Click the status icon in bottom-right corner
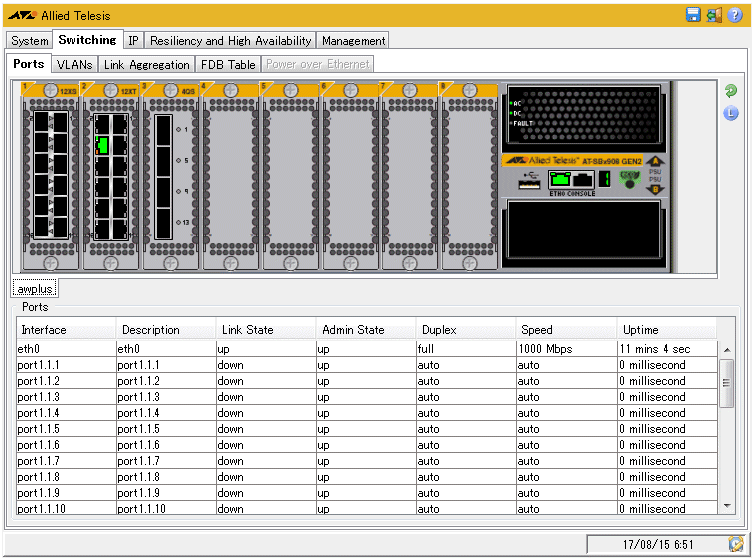Screen dimensions: 754x559 point(736,544)
